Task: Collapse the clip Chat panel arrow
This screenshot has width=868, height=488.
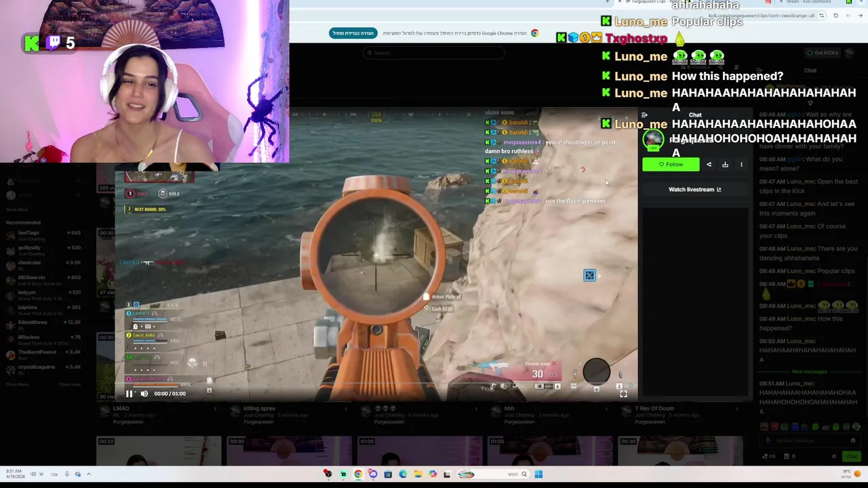Action: 644,115
